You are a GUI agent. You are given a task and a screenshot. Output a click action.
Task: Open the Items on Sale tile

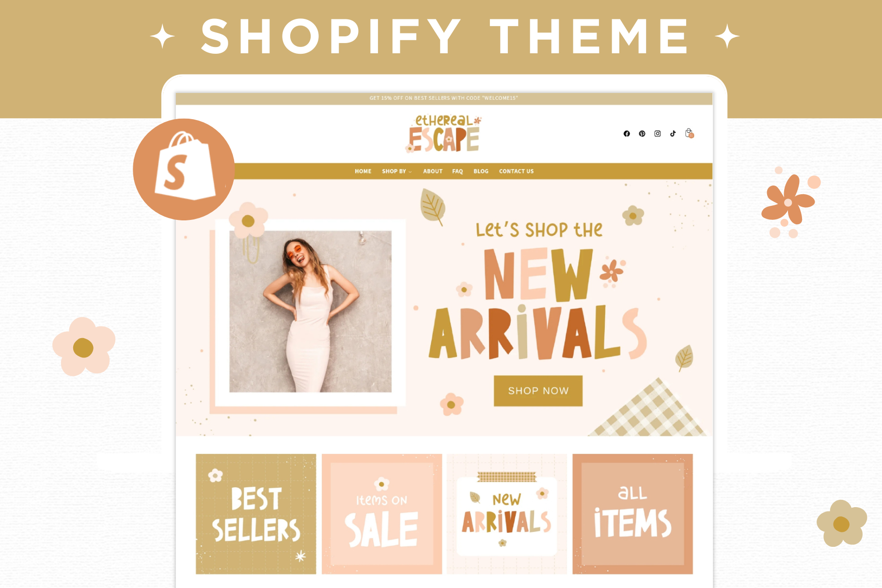(382, 514)
